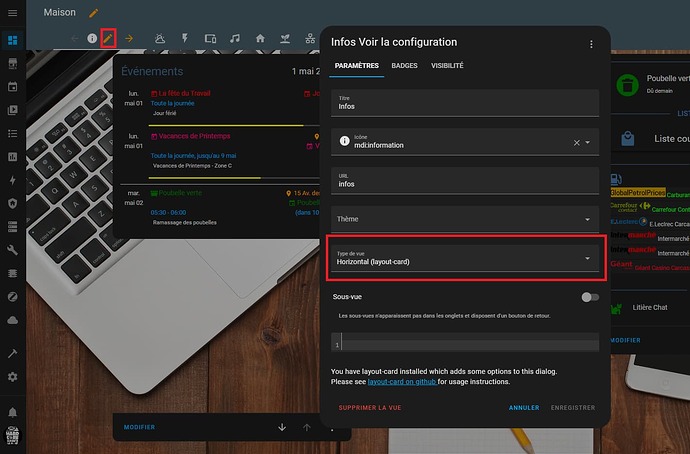690x454 pixels.
Task: Switch to the weather view tab icon
Action: point(160,39)
